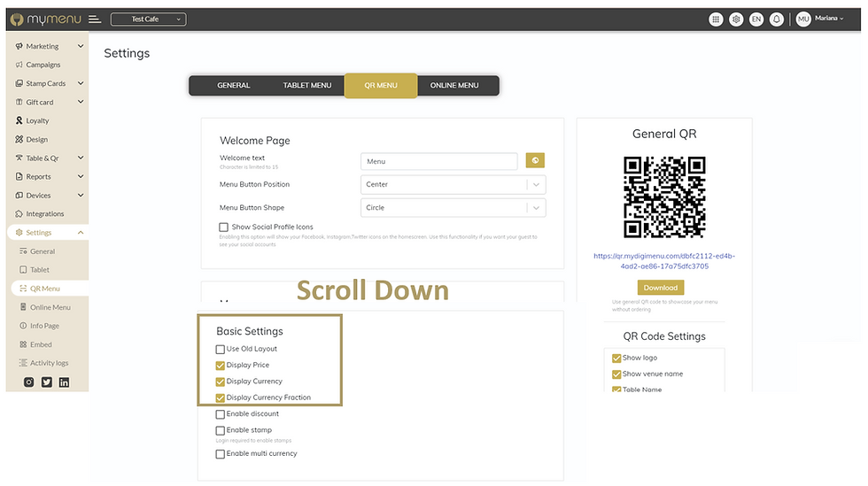
Task: Check Enable discount
Action: (221, 414)
